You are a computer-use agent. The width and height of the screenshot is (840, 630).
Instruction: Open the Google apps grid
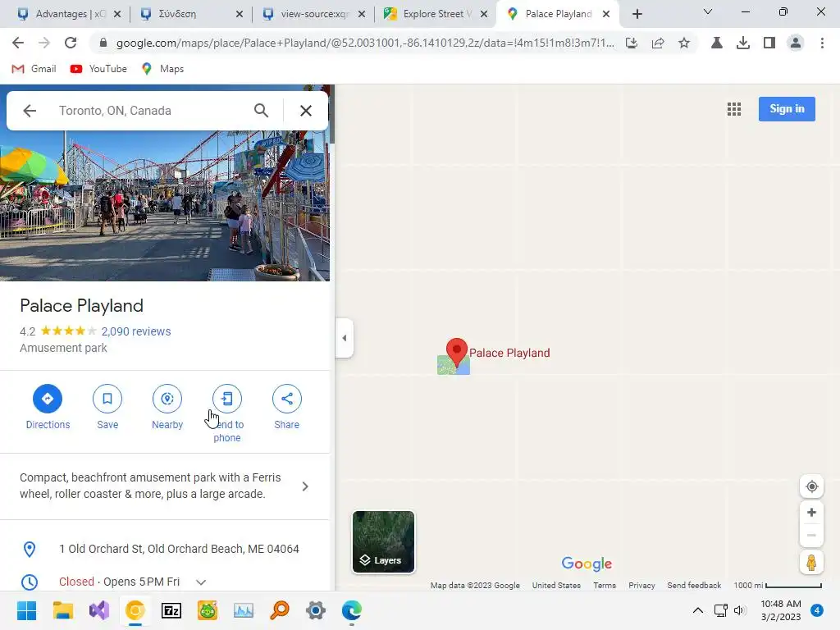tap(734, 109)
